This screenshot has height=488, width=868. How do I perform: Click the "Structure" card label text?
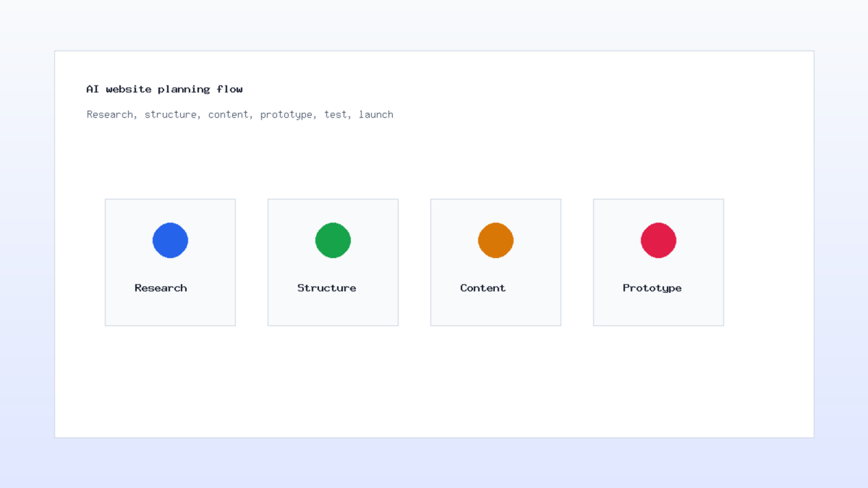coord(327,288)
